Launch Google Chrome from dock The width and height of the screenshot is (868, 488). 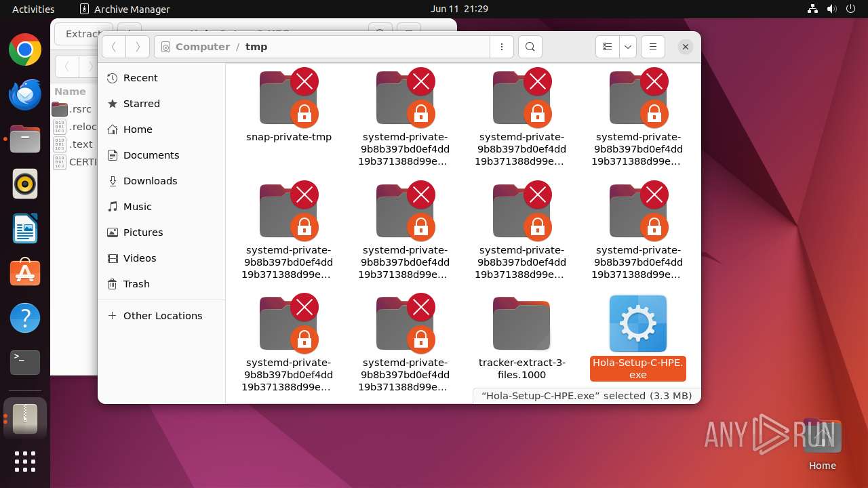25,49
